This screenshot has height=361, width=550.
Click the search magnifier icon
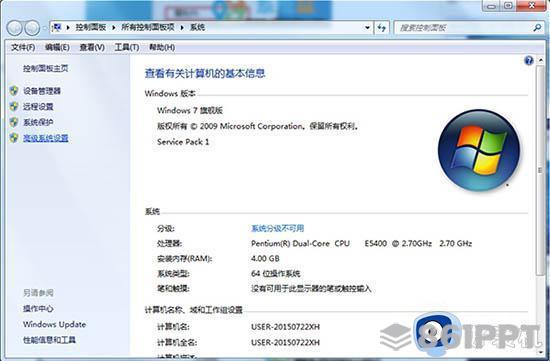tap(537, 27)
